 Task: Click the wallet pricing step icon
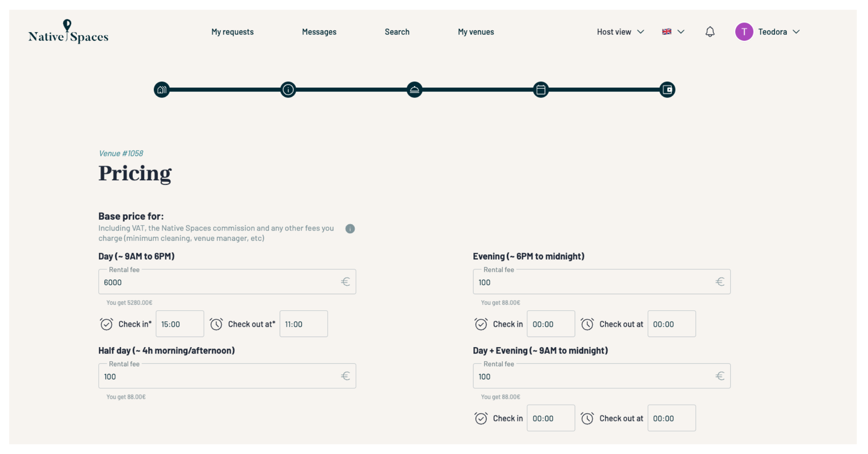667,89
